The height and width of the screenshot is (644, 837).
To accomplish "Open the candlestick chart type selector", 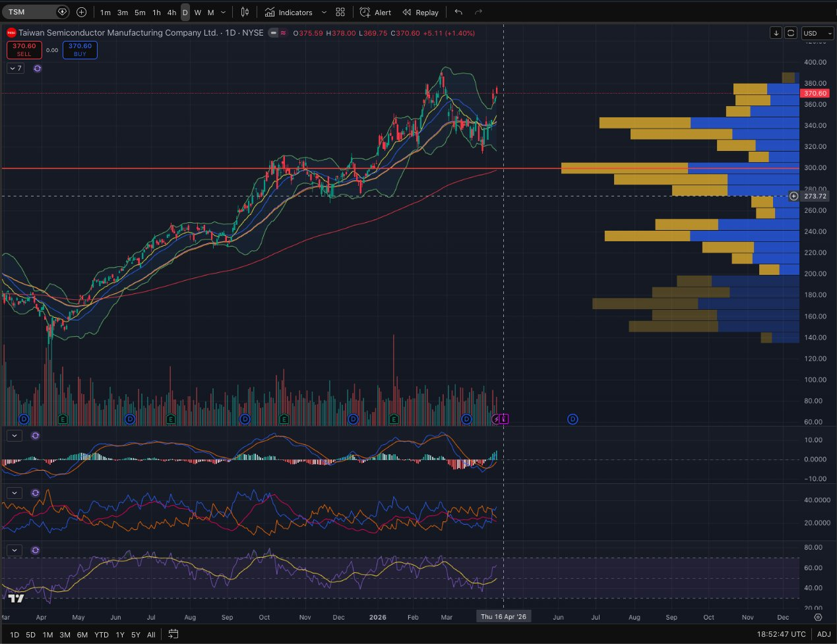I will [x=245, y=12].
